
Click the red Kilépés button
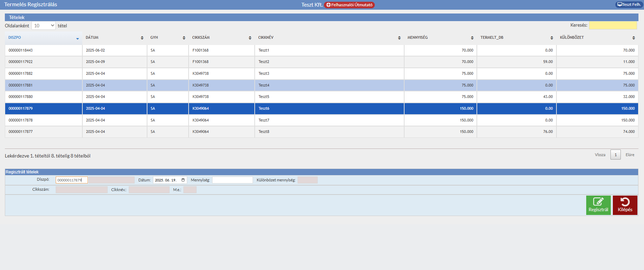(625, 205)
